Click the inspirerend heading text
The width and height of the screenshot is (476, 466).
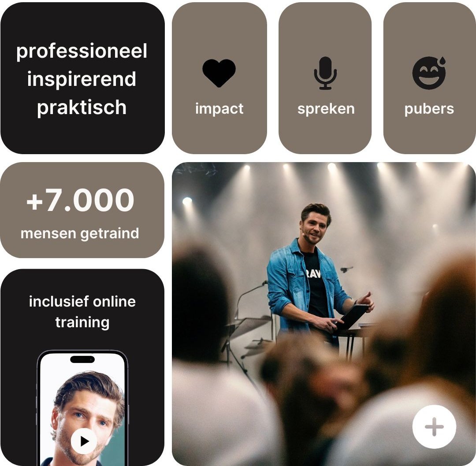[82, 79]
